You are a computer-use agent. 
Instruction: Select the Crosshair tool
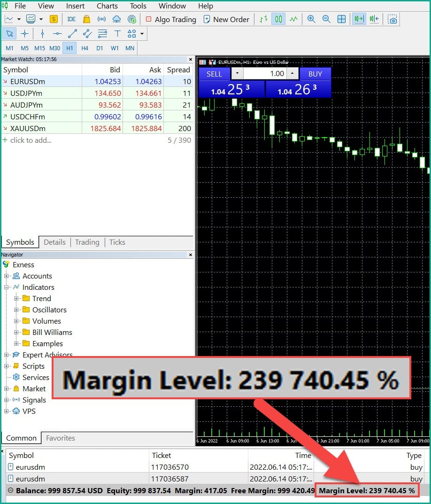pyautogui.click(x=25, y=33)
